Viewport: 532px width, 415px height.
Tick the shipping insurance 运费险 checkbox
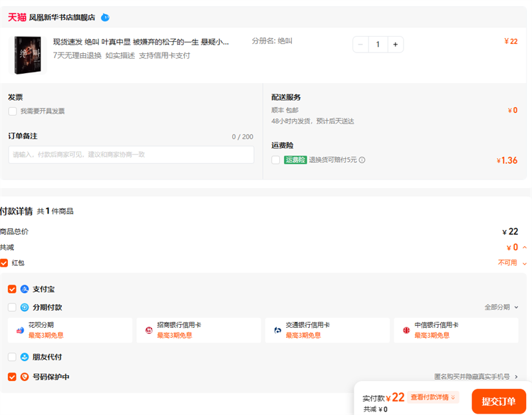(276, 160)
